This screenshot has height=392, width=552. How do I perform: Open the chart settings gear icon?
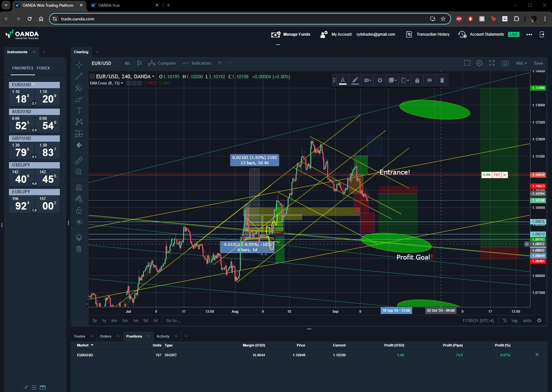click(x=479, y=63)
